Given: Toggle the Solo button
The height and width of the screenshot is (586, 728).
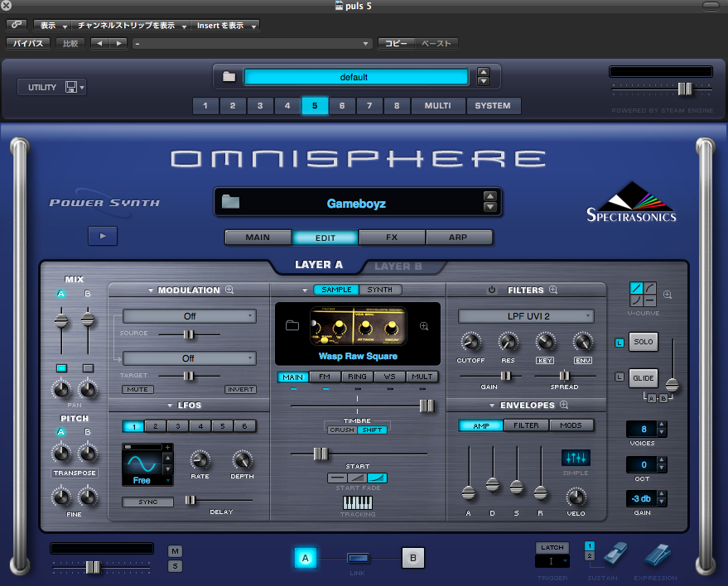Looking at the screenshot, I should point(643,342).
